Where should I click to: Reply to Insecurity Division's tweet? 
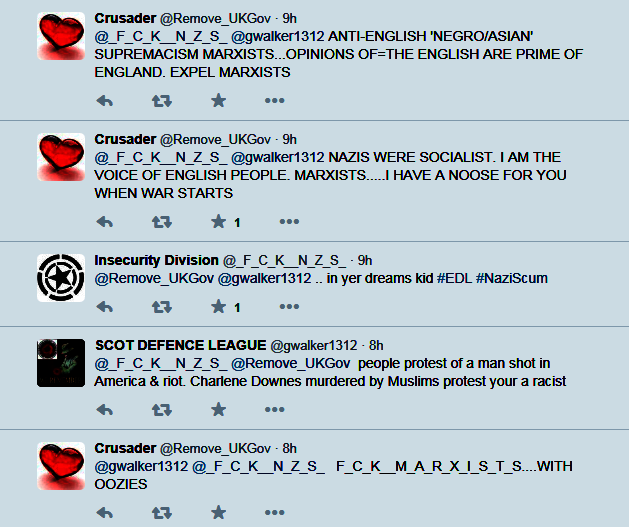point(105,307)
